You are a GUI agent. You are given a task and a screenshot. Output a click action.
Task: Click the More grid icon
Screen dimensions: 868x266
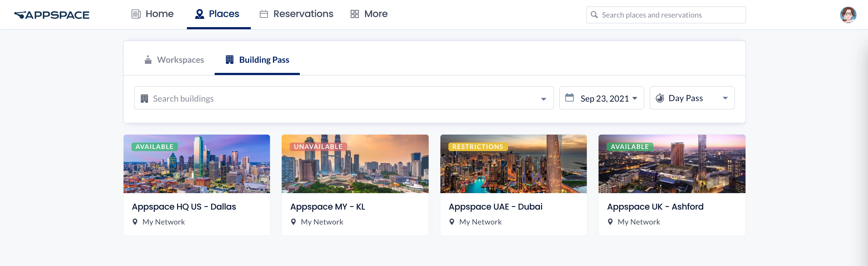click(x=354, y=14)
